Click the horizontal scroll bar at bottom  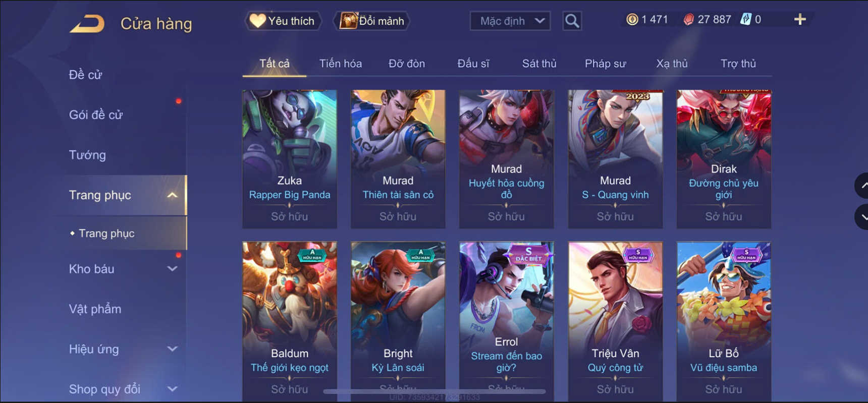pyautogui.click(x=434, y=391)
